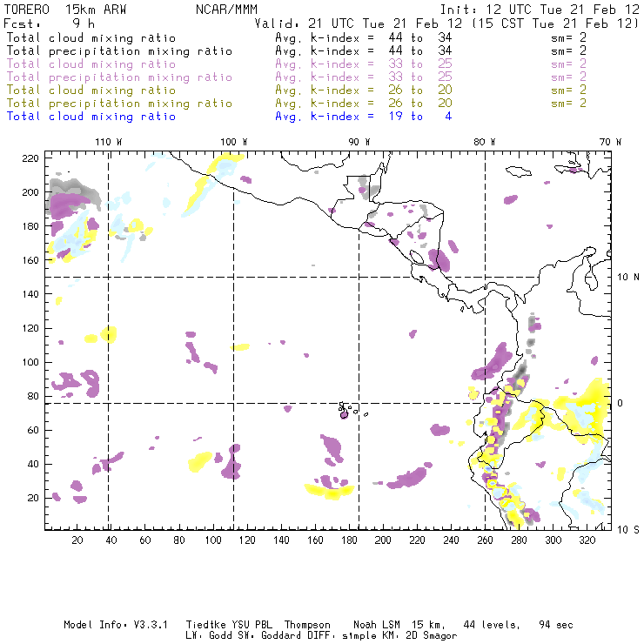Click the "0" equator latitude label on right
Viewport: 644px width, 644px height.
pyautogui.click(x=620, y=403)
